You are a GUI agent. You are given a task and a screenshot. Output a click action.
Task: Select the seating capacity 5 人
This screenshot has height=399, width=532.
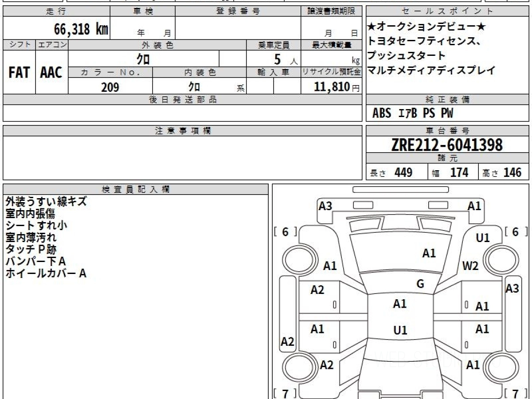[x=286, y=59]
